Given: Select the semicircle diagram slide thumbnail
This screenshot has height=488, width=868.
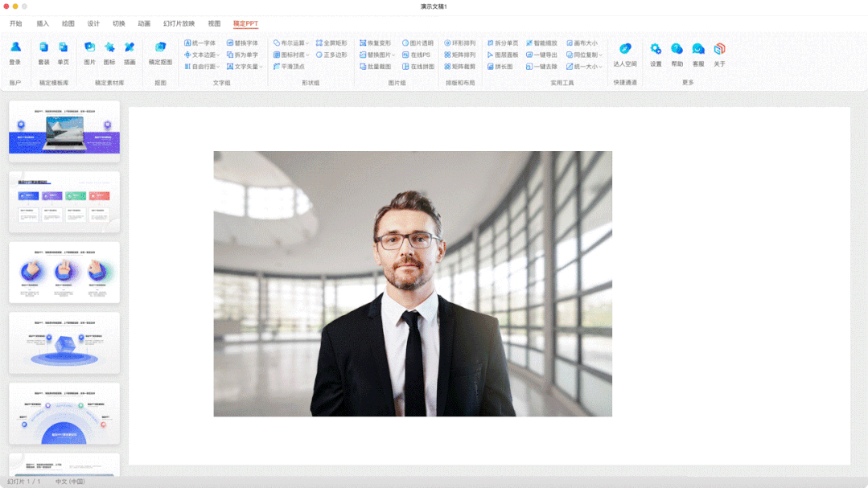Looking at the screenshot, I should click(64, 413).
